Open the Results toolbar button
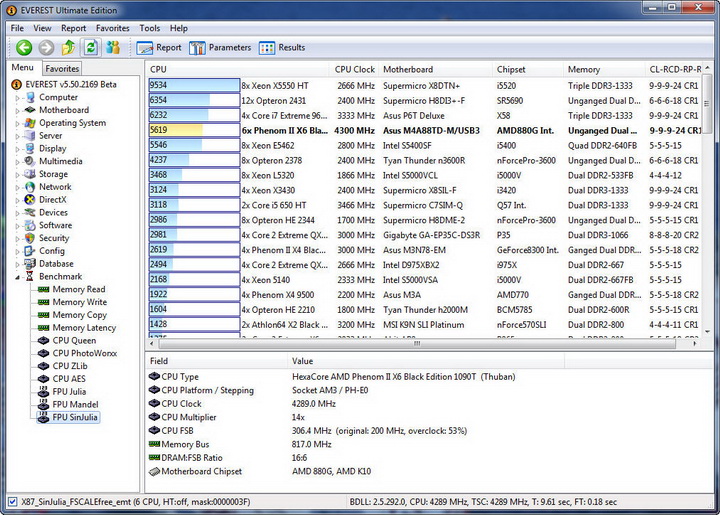The image size is (720, 515). click(282, 47)
